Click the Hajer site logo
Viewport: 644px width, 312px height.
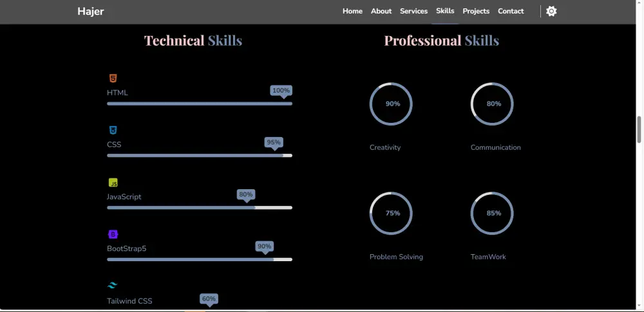point(90,12)
